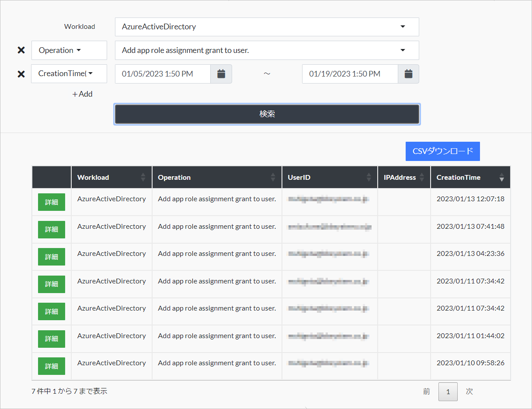Open 詳細 for the 2023/01/10 09:58:26 record
The height and width of the screenshot is (409, 532).
52,366
